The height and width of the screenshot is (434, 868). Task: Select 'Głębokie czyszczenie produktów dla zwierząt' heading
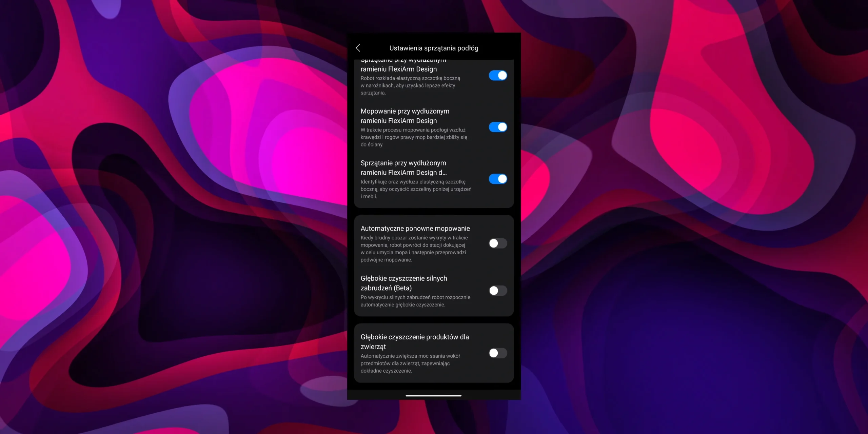point(414,342)
